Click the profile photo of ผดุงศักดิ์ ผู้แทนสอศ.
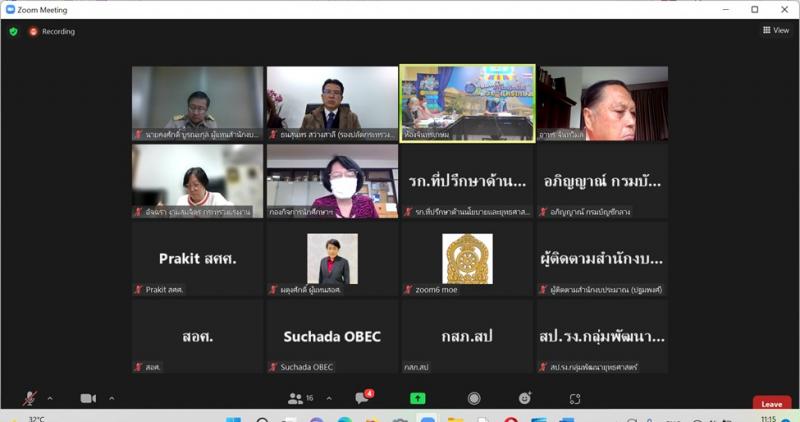 pyautogui.click(x=332, y=259)
